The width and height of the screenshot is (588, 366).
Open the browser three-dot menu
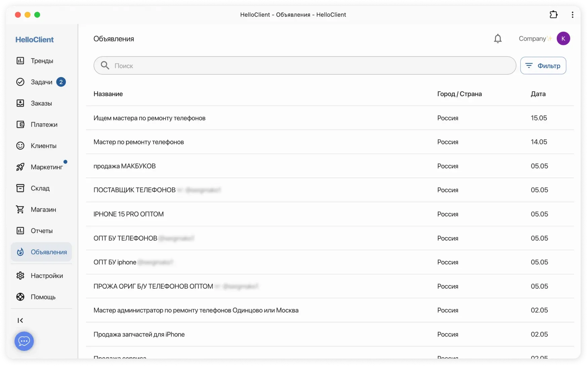[x=573, y=14]
